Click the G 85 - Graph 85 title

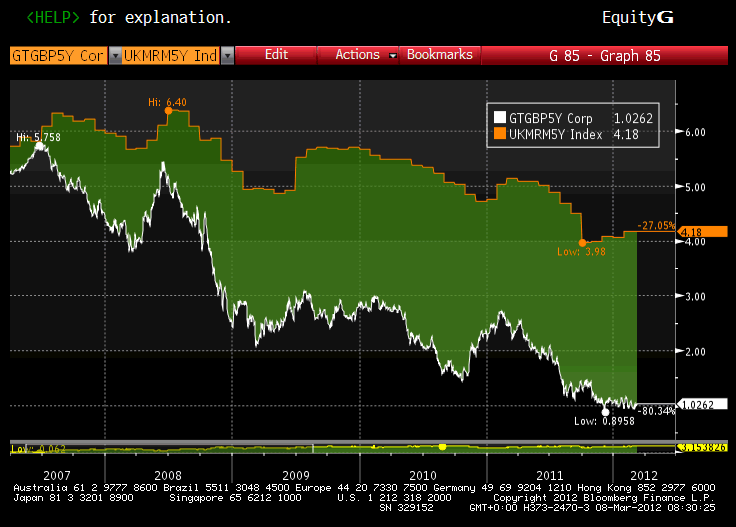[606, 56]
